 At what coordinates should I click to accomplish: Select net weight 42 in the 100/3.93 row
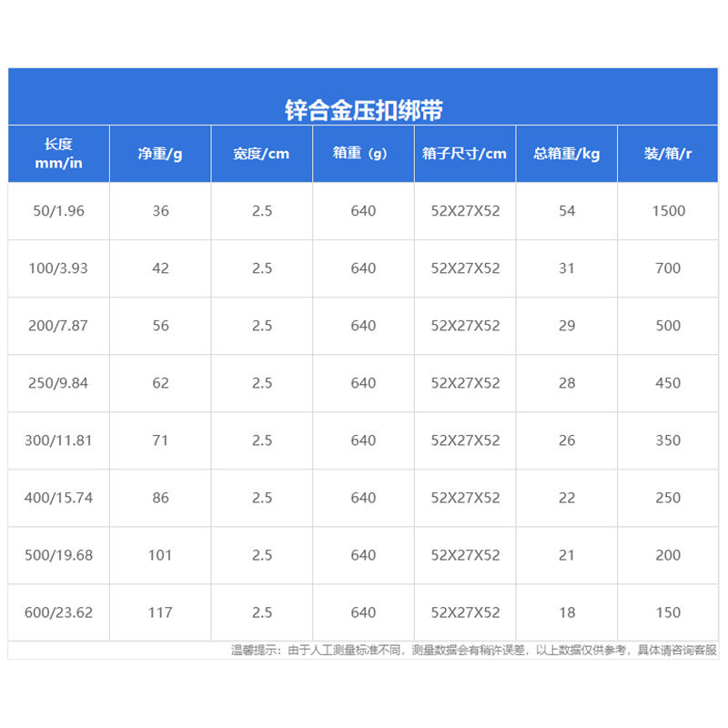click(161, 268)
